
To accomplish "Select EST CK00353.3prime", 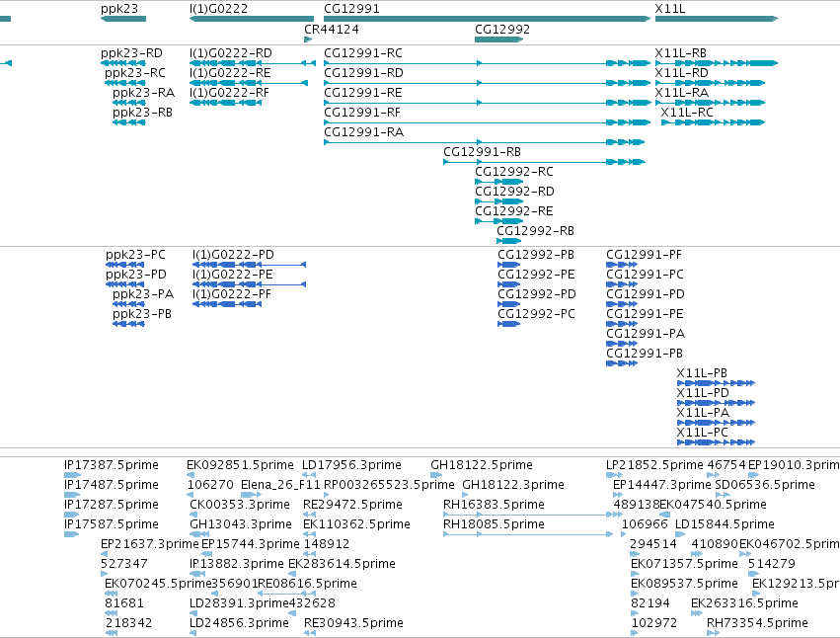I will (193, 515).
